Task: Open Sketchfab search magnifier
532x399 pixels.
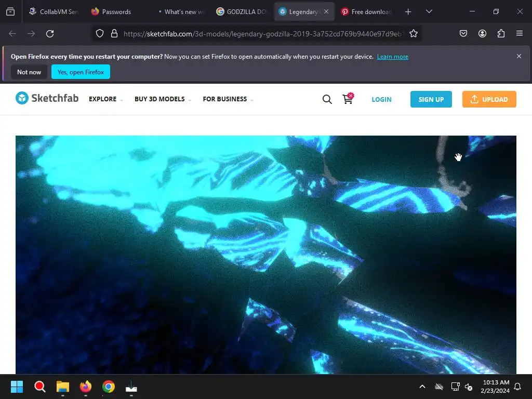Action: pyautogui.click(x=327, y=99)
